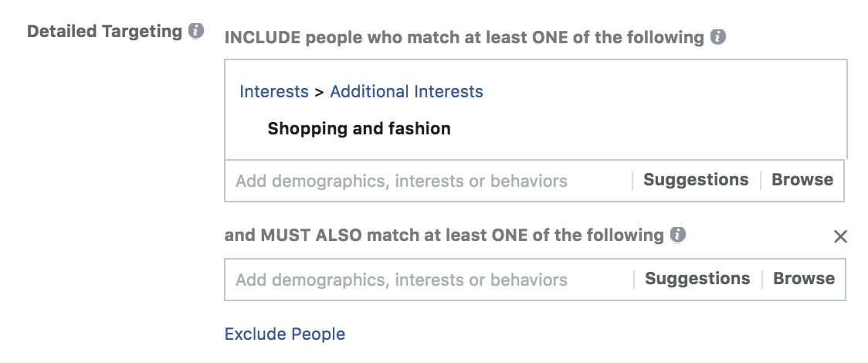868x363 pixels.
Task: Click divider between Suggestions and Browse under MUST ALSO
Action: click(x=762, y=279)
